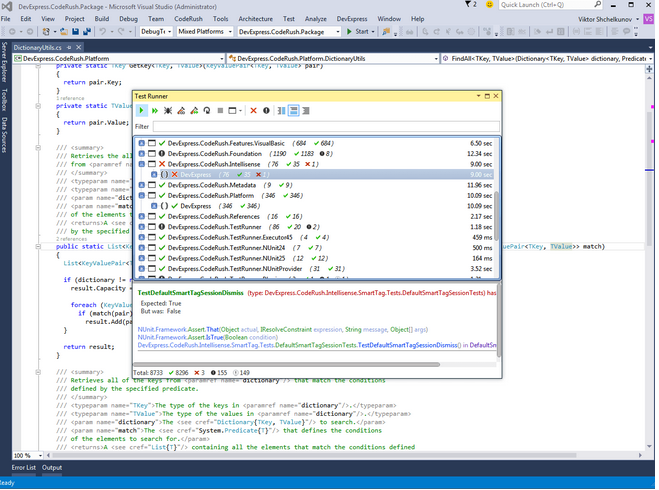Click the failed status icon of CodeRush.Intellisense
Screen dimensions: 659x490
pyautogui.click(x=162, y=164)
